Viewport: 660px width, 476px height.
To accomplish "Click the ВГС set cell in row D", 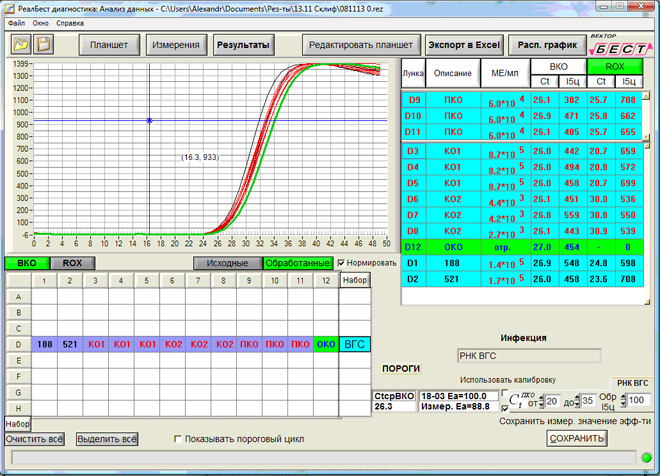I will click(354, 344).
